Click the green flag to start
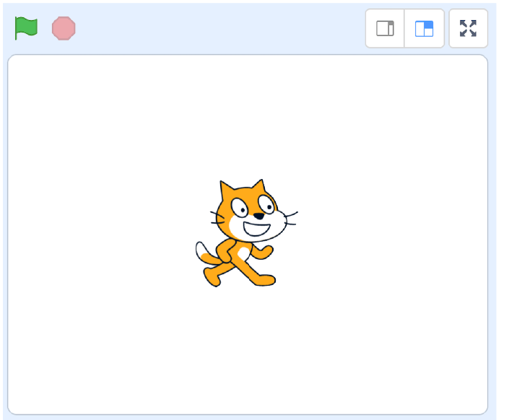Screen dimensions: 509x420 [x=26, y=28]
